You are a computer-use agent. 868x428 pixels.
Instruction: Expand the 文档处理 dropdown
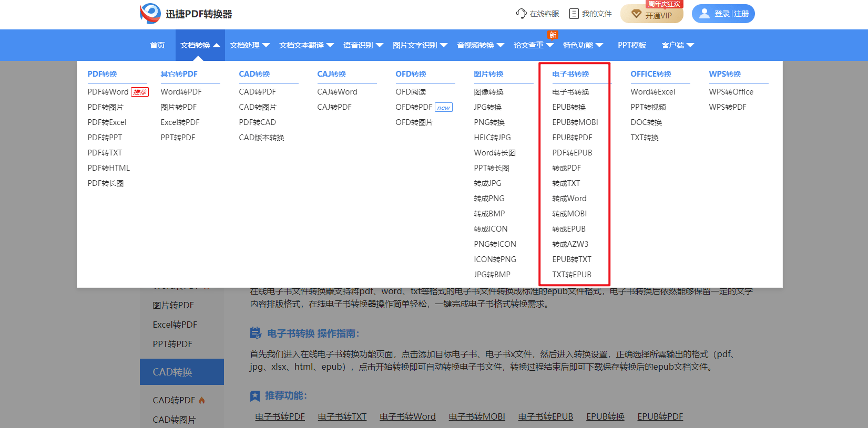click(x=250, y=45)
